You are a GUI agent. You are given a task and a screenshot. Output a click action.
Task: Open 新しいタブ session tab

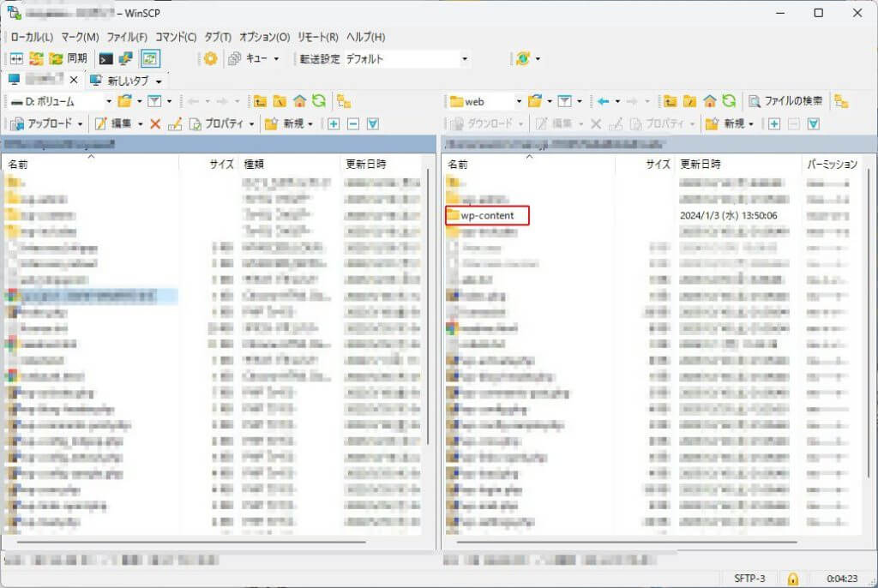pos(125,81)
